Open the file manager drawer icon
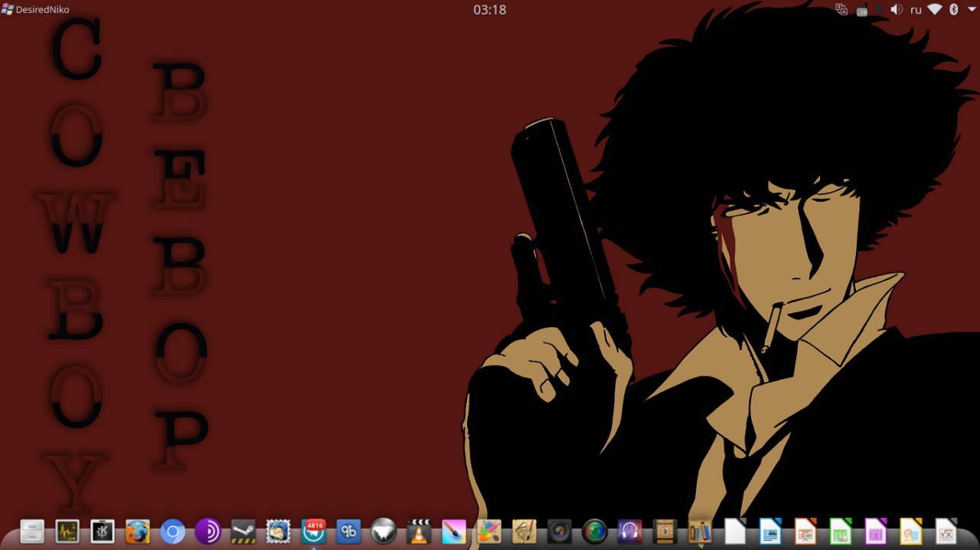 click(x=32, y=531)
